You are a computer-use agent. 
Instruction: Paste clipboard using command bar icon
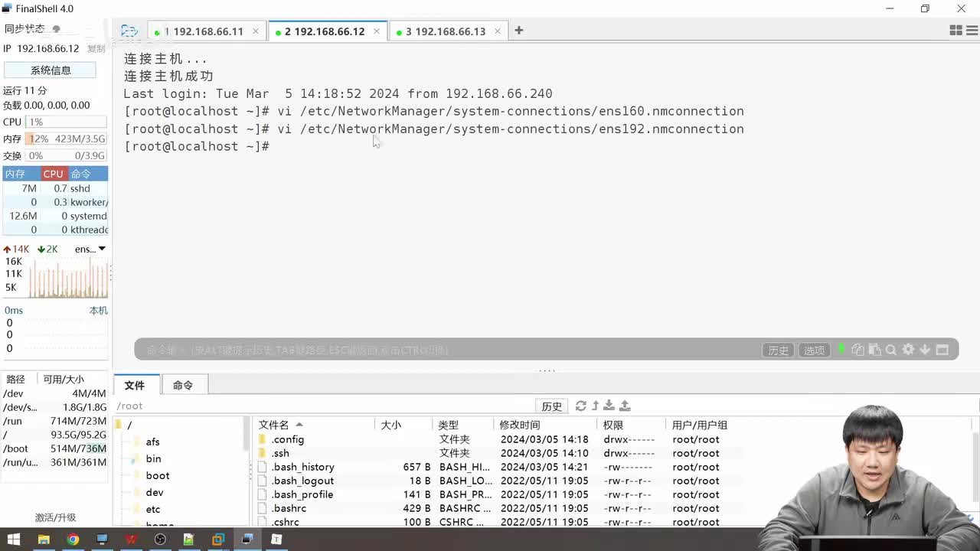[874, 350]
